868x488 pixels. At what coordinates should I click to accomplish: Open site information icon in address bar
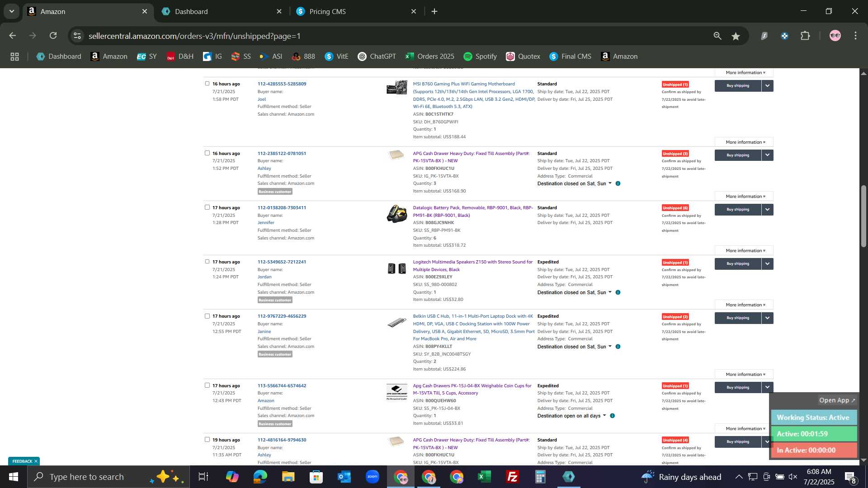tap(77, 36)
